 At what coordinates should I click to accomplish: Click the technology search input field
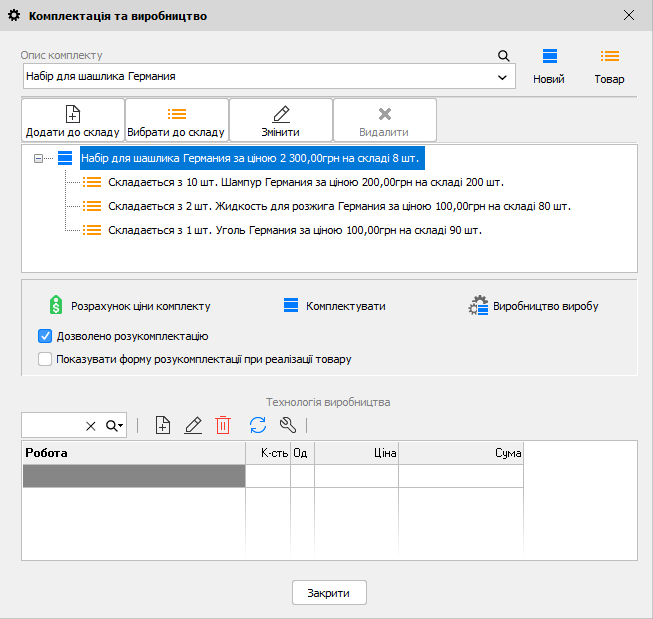[x=52, y=425]
